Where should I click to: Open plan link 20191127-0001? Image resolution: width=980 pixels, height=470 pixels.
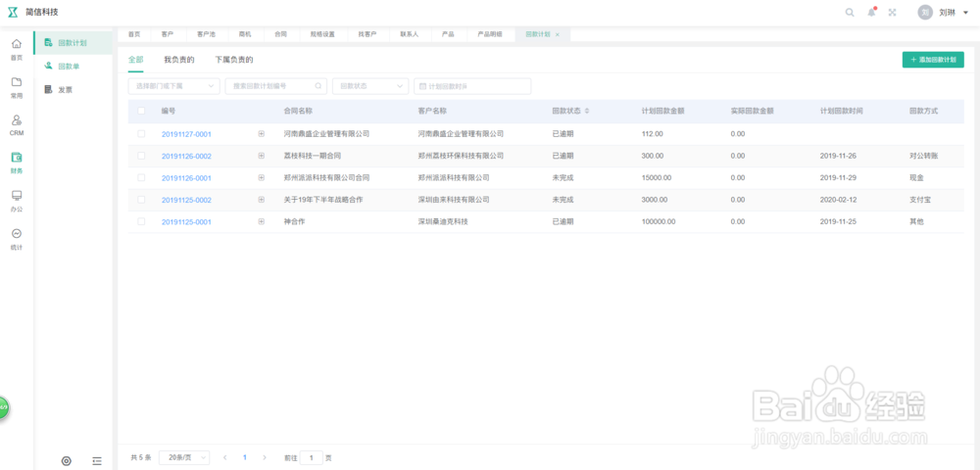186,134
